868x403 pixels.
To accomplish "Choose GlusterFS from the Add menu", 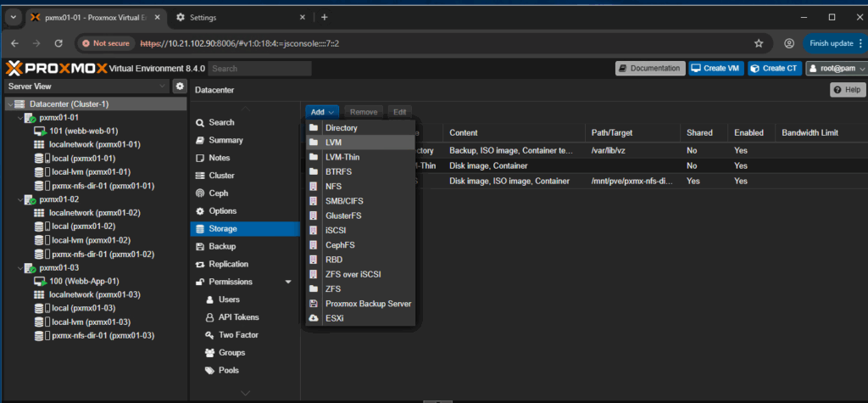I will point(360,215).
